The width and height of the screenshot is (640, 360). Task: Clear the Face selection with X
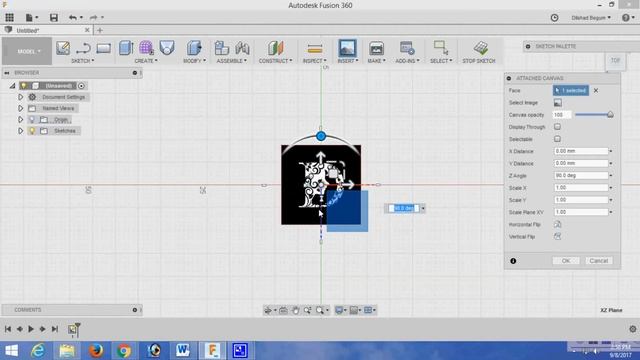[x=596, y=90]
